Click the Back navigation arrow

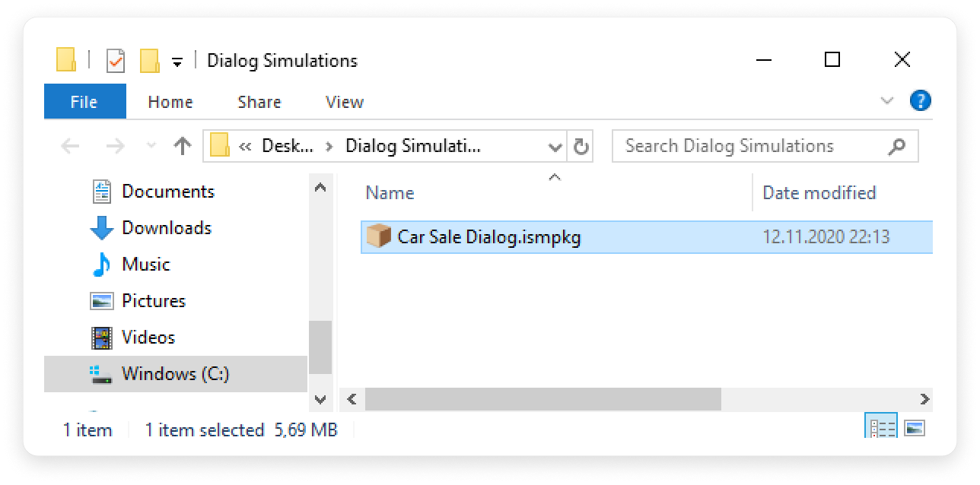(x=70, y=146)
